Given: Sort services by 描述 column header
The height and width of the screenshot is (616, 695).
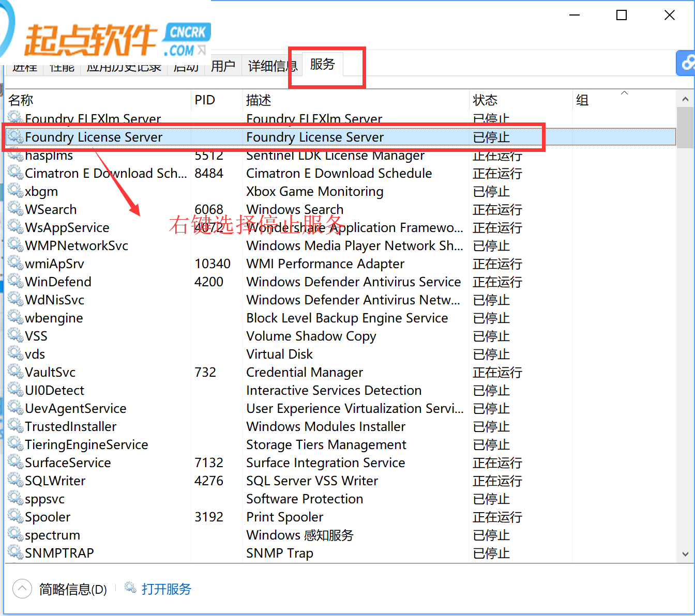Looking at the screenshot, I should click(x=259, y=100).
